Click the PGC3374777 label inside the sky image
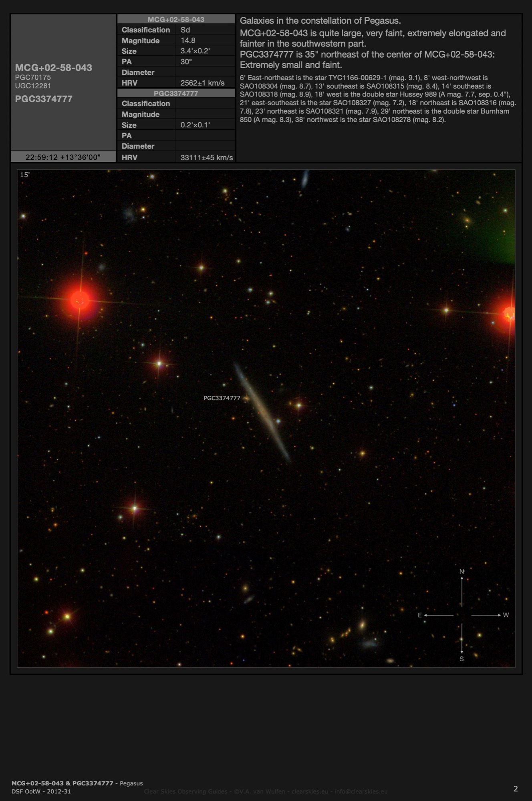Viewport: 532px width, 801px height. (x=222, y=398)
